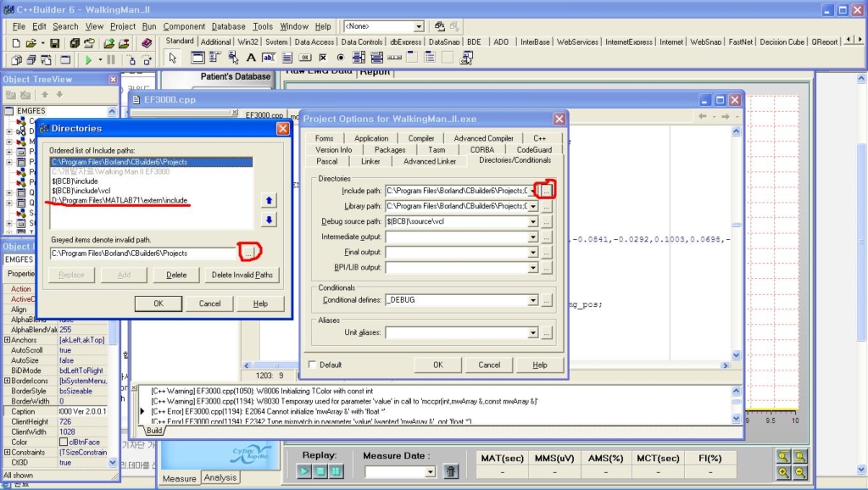Open the Intermediate output dropdown arrow
Viewport: 868px width, 490px height.
click(532, 237)
